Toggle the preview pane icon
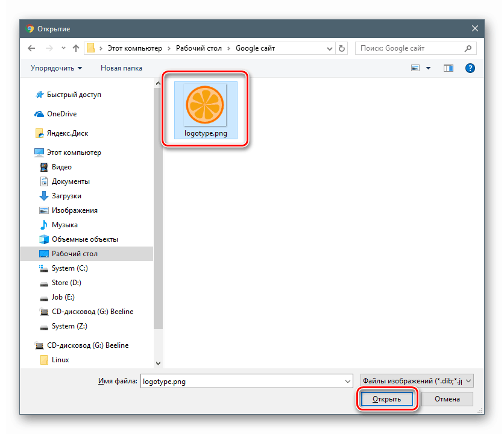Image resolution: width=504 pixels, height=434 pixels. click(x=449, y=68)
